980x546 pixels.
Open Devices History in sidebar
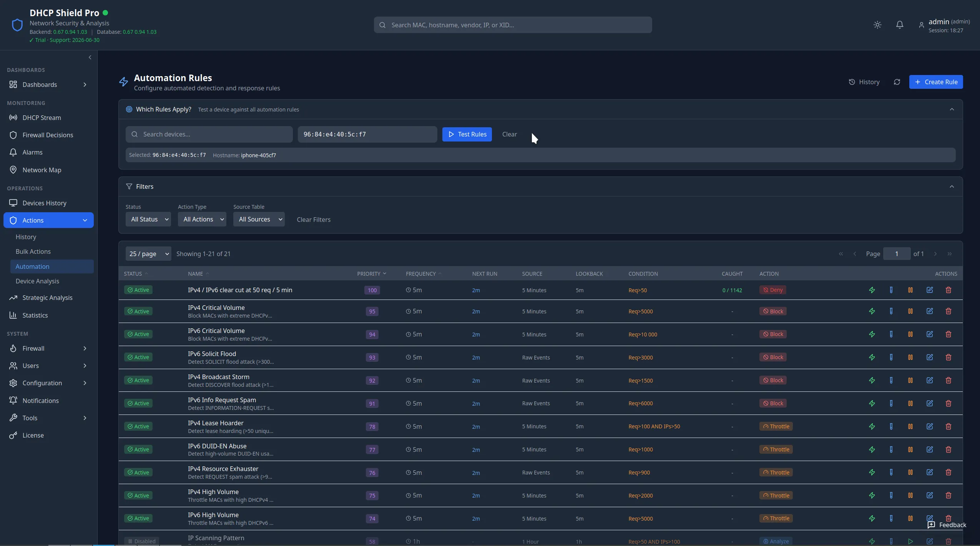[48, 203]
